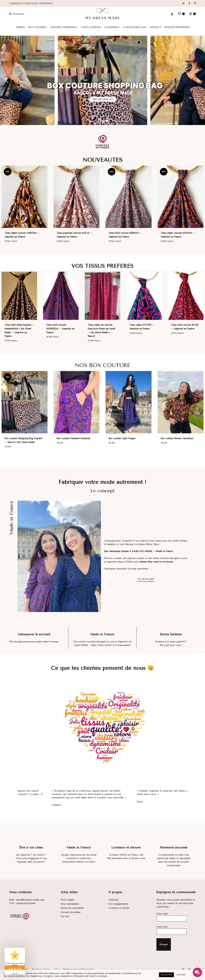Open the Instagram icon in top bar
This screenshot has width=205, height=980.
pos(183,3)
